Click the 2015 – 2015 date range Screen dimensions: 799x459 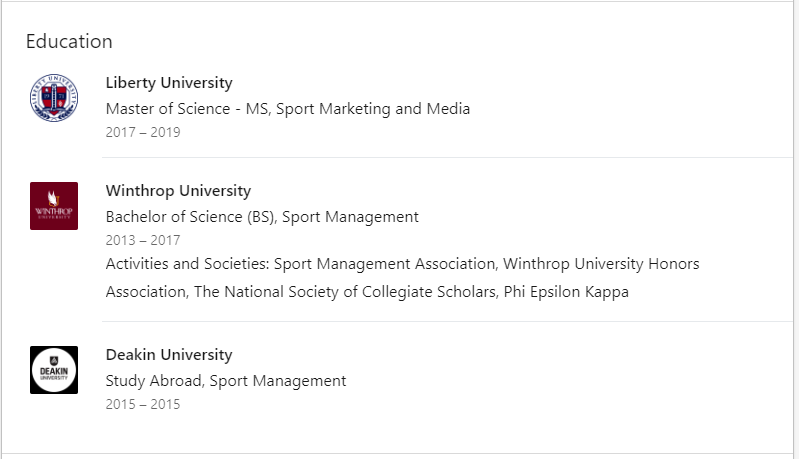click(x=143, y=404)
